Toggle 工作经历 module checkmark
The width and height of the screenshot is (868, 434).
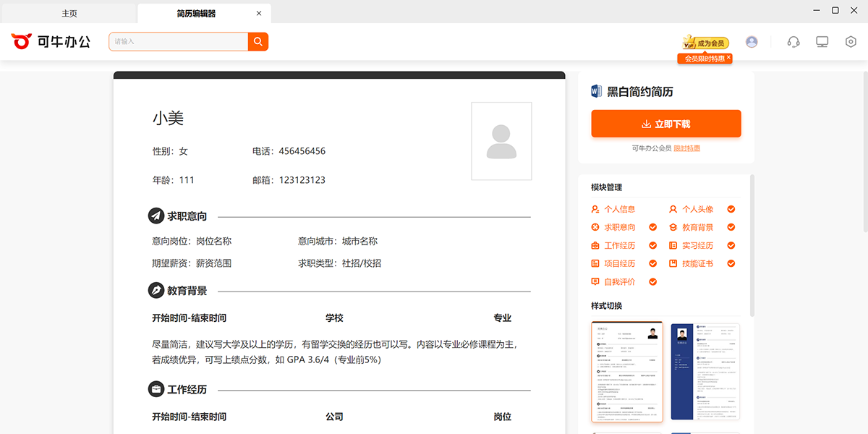[653, 245]
